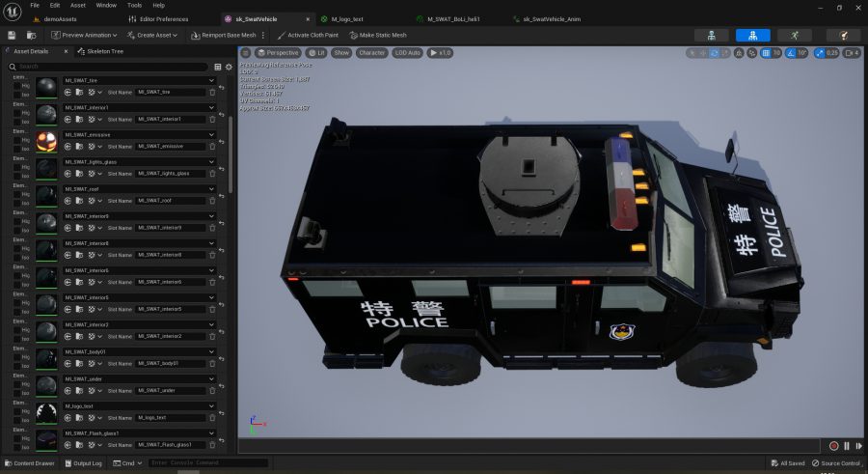
Task: Open the Content Drawer
Action: point(29,463)
